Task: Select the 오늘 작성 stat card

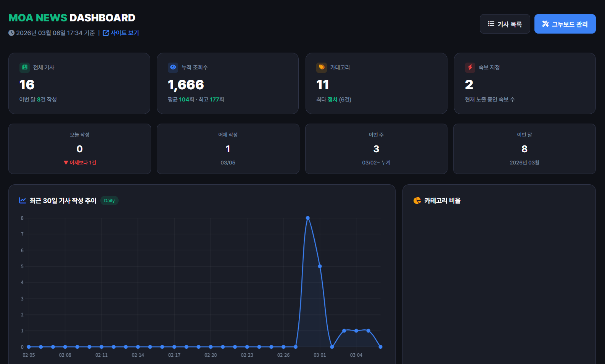Action: pyautogui.click(x=79, y=149)
